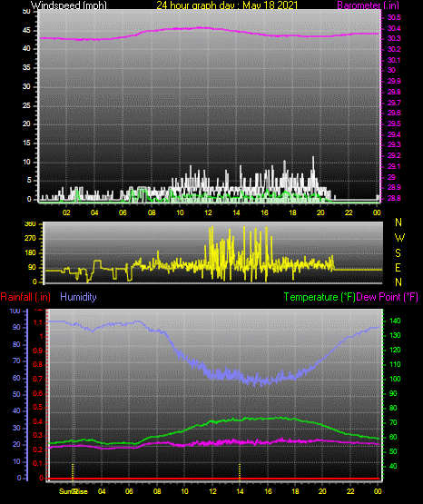Click the "Rainfall (.in)" label

click(x=25, y=297)
